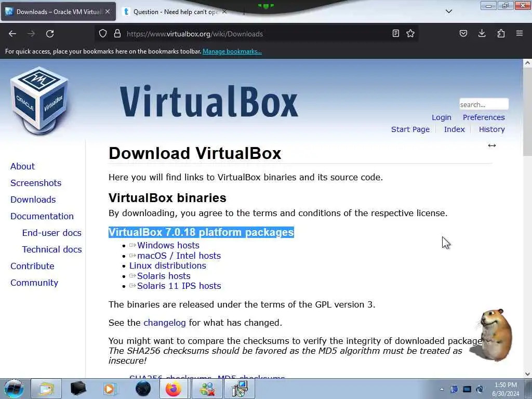Open the Downloads panel arrow icon
This screenshot has height=399, width=532.
pos(482,33)
